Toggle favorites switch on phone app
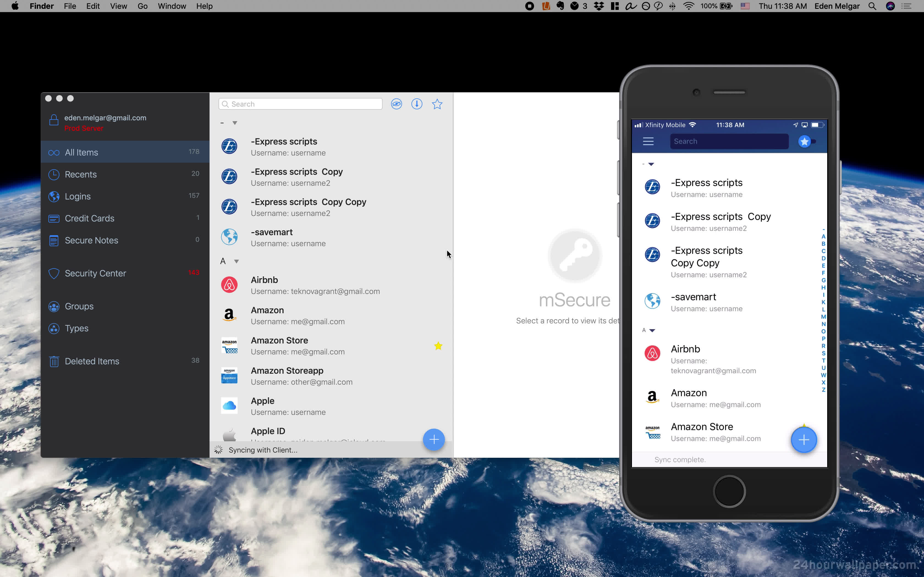 (807, 142)
